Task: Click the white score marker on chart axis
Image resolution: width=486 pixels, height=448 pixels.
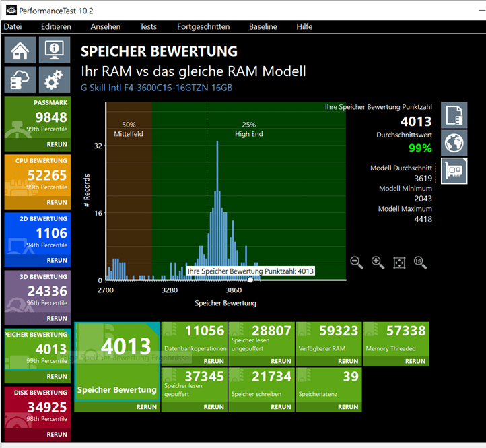Action: click(250, 280)
